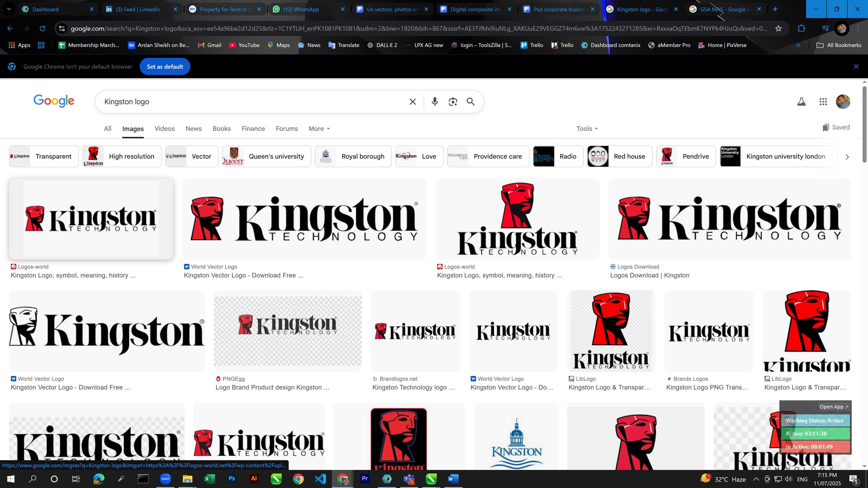Select the Pendrive filter chip
This screenshot has height=488, width=868.
(686, 156)
